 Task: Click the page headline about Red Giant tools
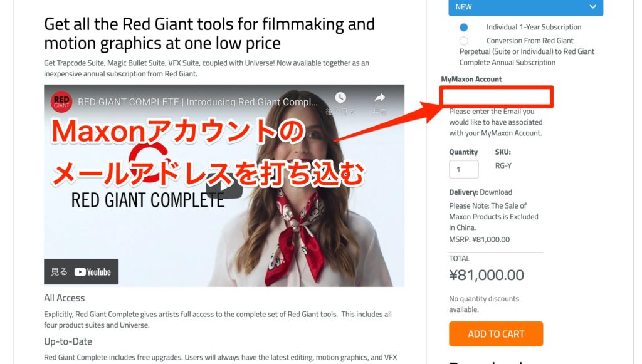209,34
